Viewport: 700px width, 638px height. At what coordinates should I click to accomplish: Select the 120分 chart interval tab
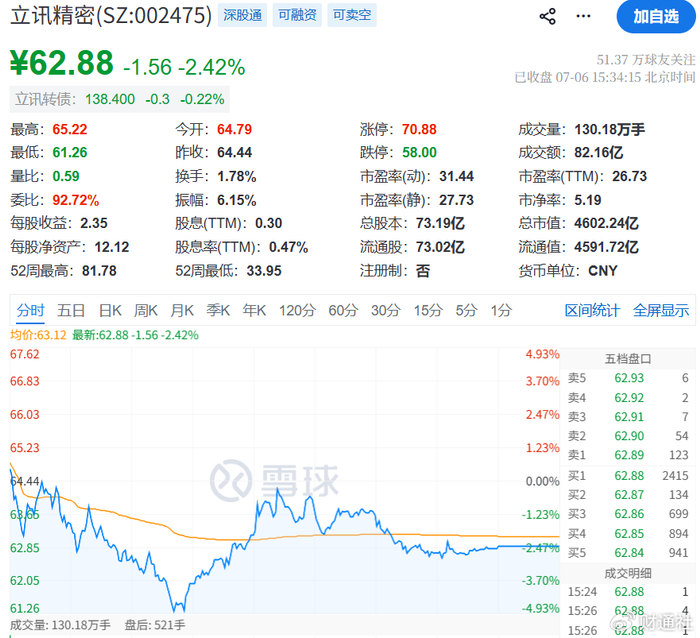[x=297, y=310]
